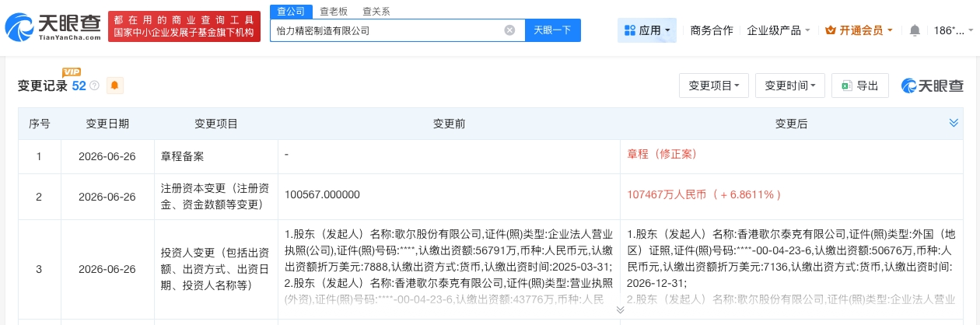
Task: Click the 序号 column header
Action: tap(40, 124)
